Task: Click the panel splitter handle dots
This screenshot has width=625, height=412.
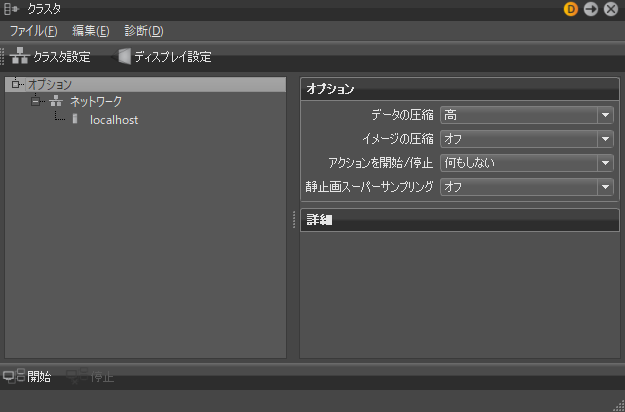Action: (294, 220)
